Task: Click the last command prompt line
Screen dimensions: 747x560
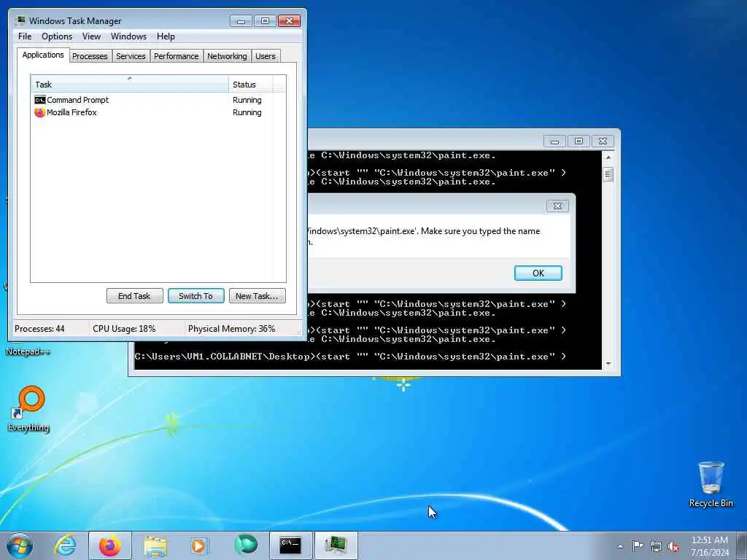Action: (350, 356)
